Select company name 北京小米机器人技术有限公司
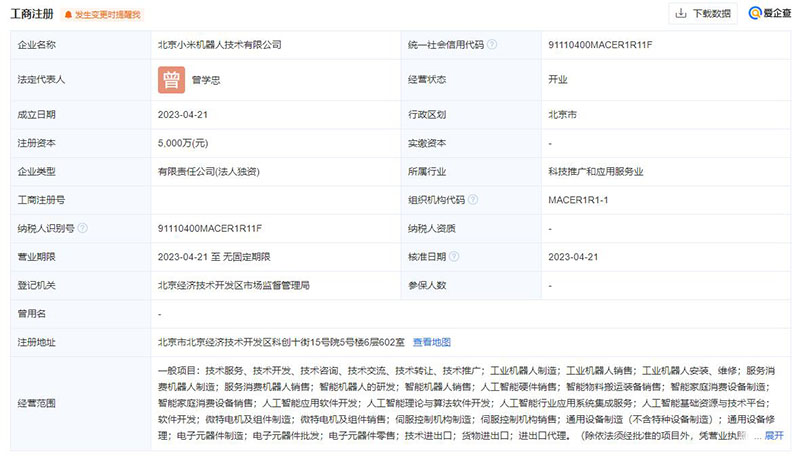Screen dimensions: 800x462 219,45
